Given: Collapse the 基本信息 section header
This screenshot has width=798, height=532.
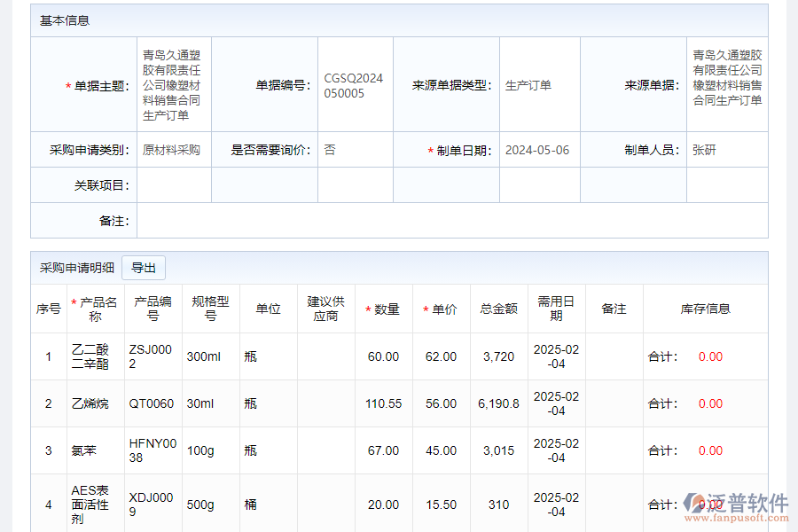Looking at the screenshot, I should tap(65, 20).
